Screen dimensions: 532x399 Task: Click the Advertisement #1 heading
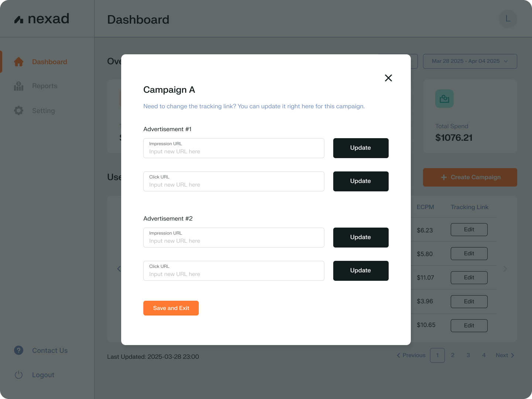(x=167, y=129)
